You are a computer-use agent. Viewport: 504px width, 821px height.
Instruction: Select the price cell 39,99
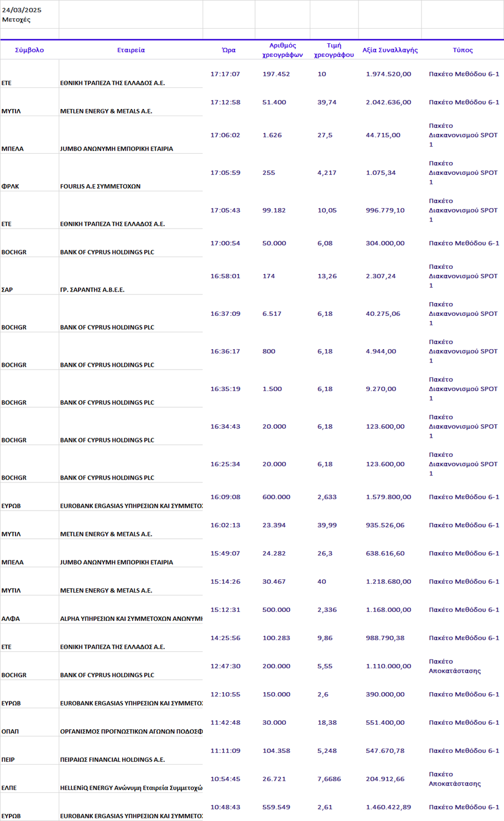tap(327, 525)
